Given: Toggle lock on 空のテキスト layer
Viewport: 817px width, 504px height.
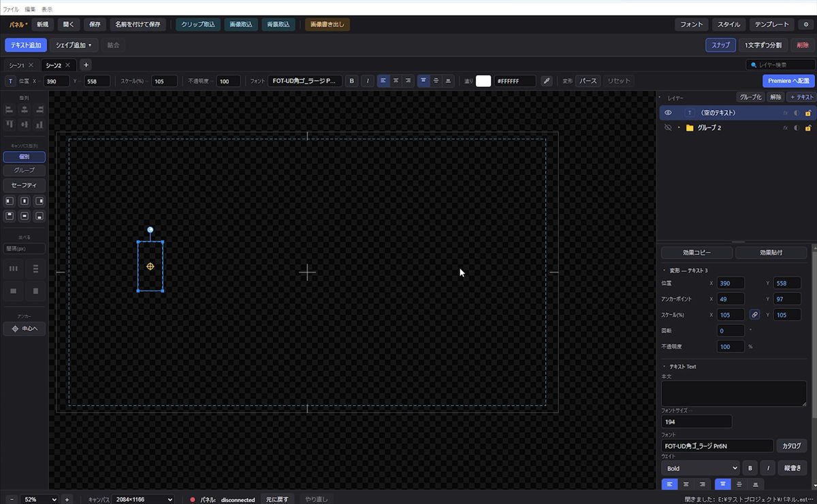Looking at the screenshot, I should click(x=808, y=113).
